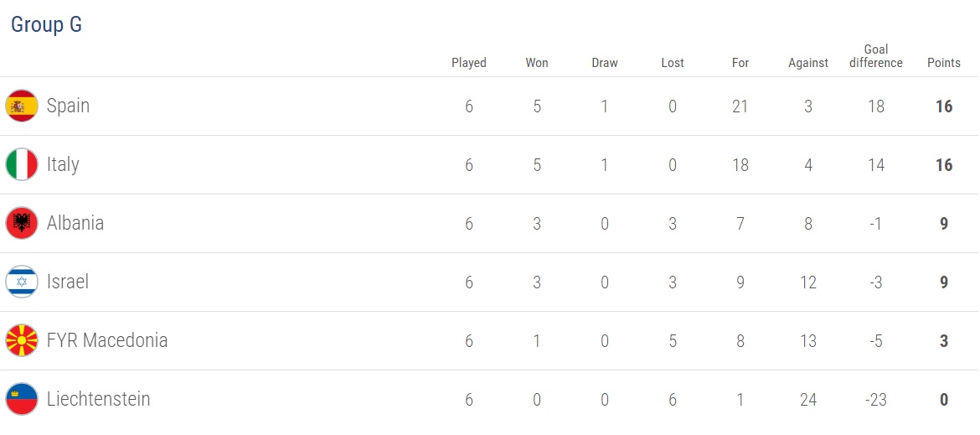
Task: Click the Won column header
Action: (x=537, y=63)
